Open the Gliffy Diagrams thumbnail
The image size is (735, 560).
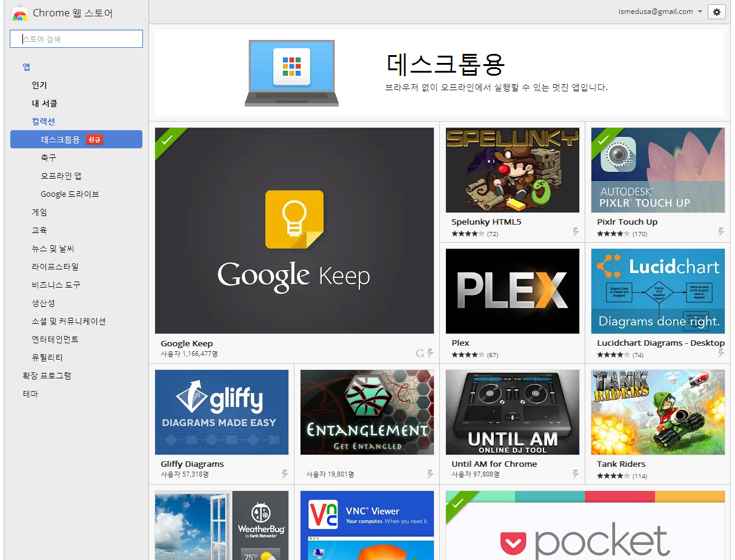tap(222, 412)
